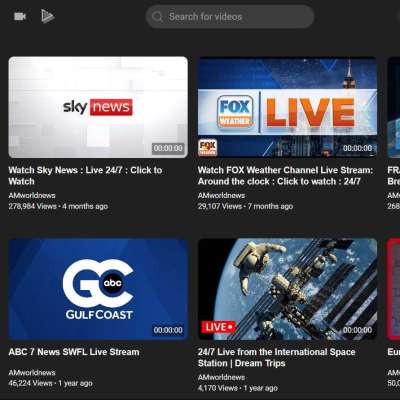
Task: Click '4,170 Views · 1 year ago' text
Action: 238,388
